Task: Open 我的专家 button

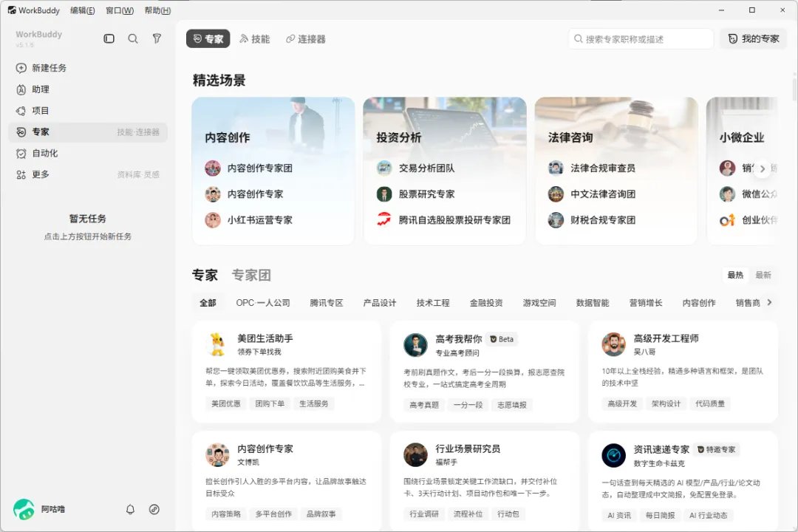Action: 754,38
